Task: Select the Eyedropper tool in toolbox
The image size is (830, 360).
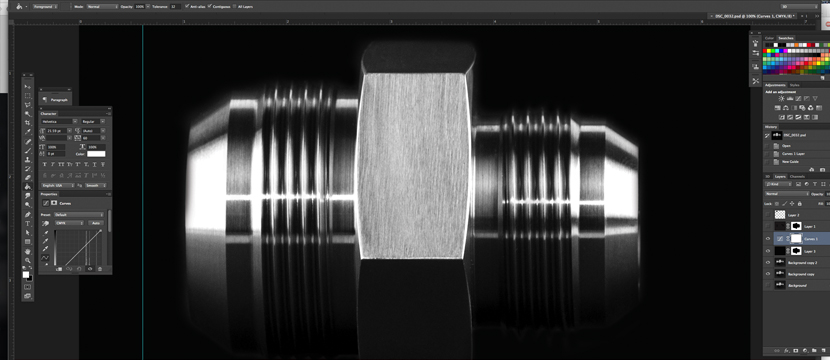Action: (x=28, y=131)
